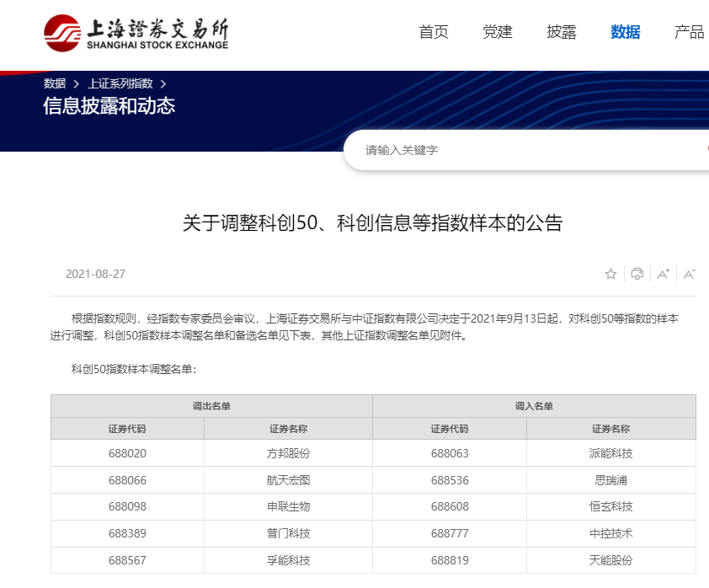Select the announcement title text
Screen dimensions: 709x588
(x=372, y=223)
